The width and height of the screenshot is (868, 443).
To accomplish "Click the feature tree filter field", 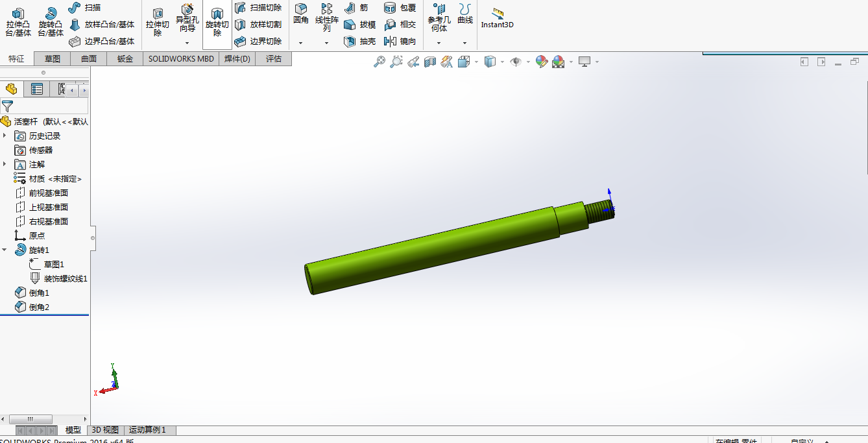I will [44, 106].
